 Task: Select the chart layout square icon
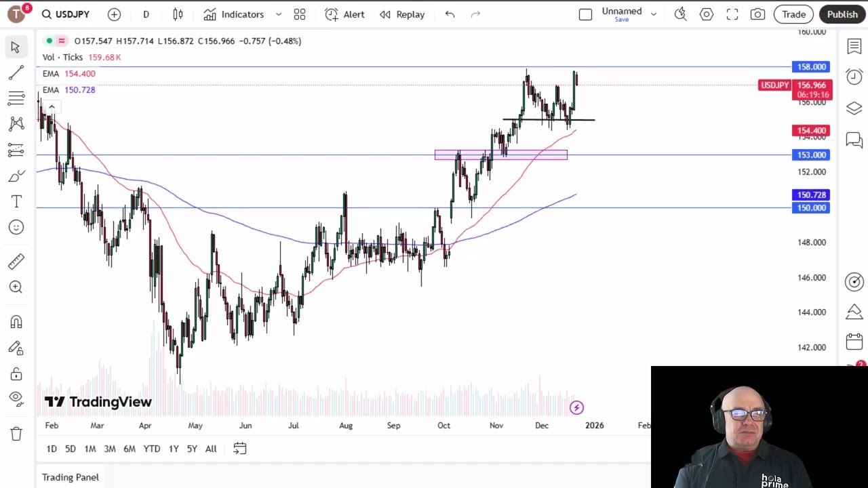tap(585, 14)
